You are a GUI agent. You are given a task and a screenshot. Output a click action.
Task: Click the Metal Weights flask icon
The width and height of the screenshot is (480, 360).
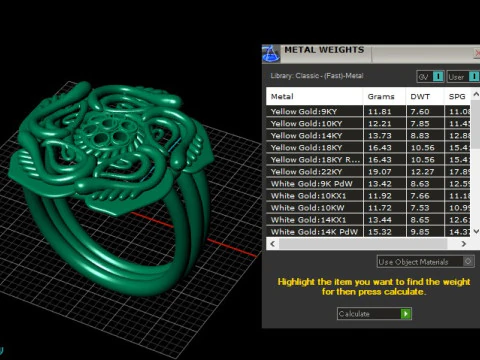pos(271,54)
